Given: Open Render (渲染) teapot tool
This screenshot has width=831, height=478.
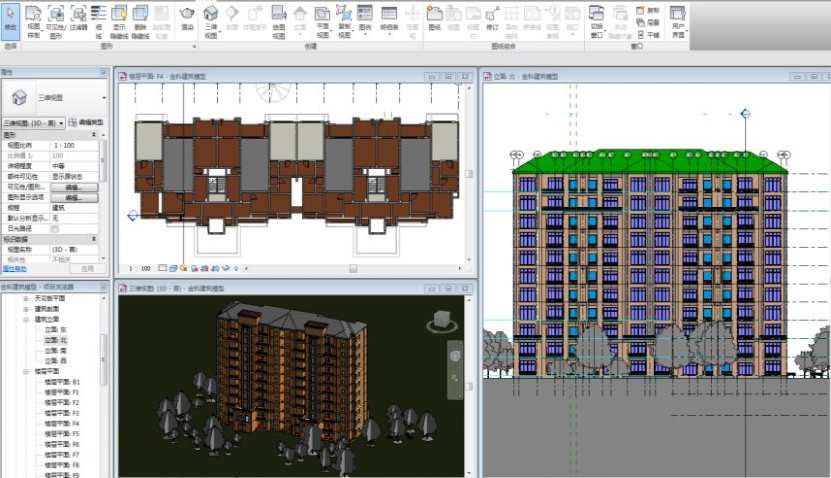Looking at the screenshot, I should 187,19.
